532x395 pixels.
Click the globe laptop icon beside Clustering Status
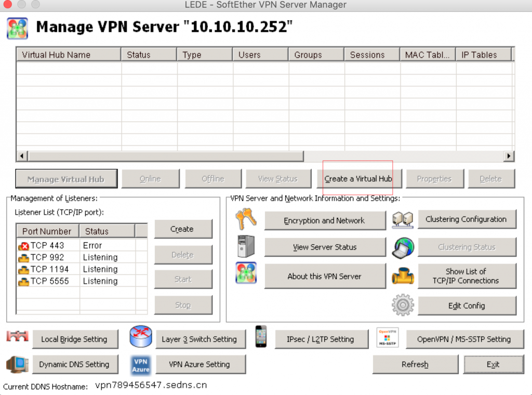pos(403,247)
